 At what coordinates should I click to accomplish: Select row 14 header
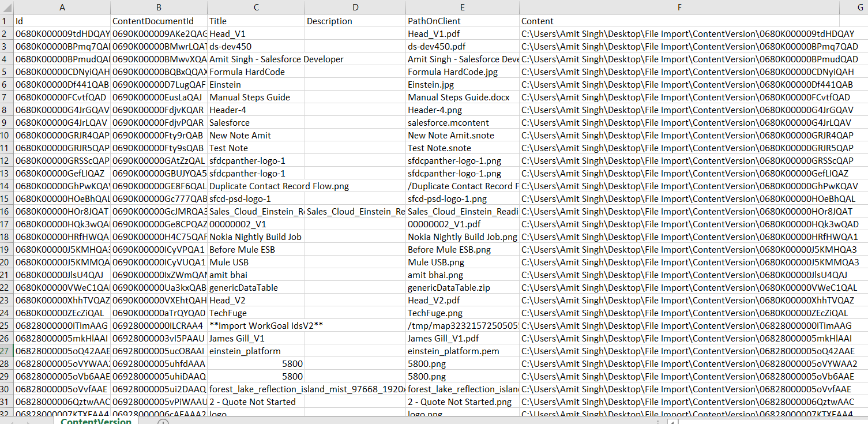click(6, 186)
